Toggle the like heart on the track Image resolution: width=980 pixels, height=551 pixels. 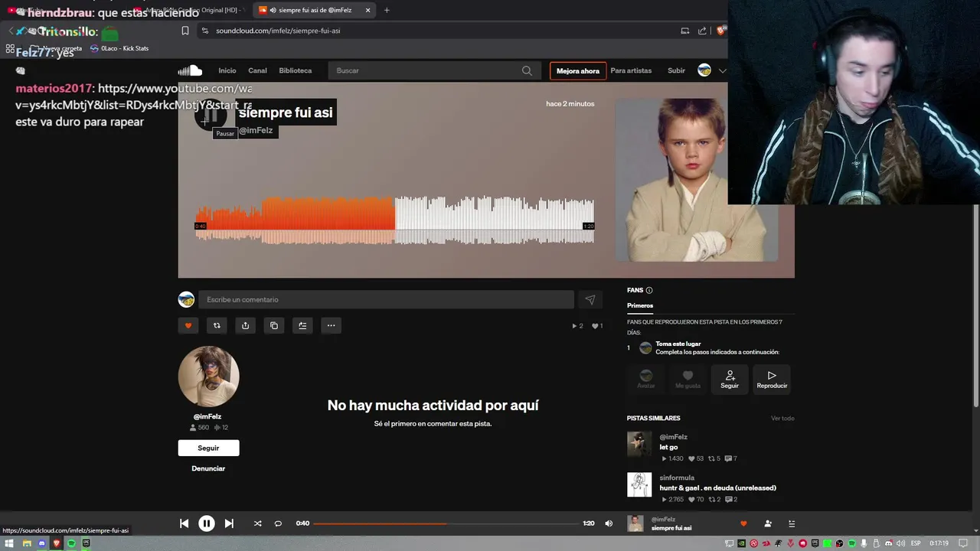point(188,325)
